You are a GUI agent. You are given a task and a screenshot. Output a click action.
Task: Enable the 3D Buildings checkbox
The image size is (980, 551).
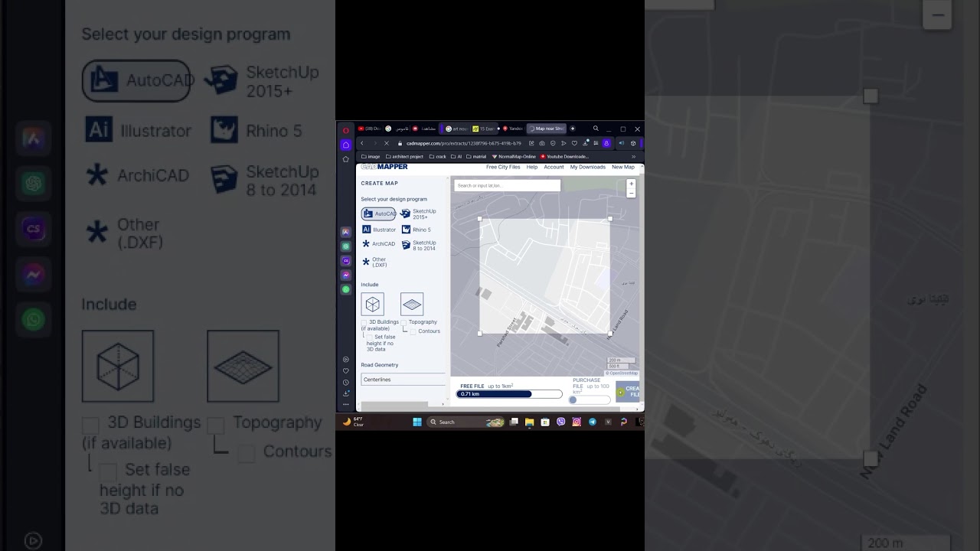pyautogui.click(x=364, y=322)
